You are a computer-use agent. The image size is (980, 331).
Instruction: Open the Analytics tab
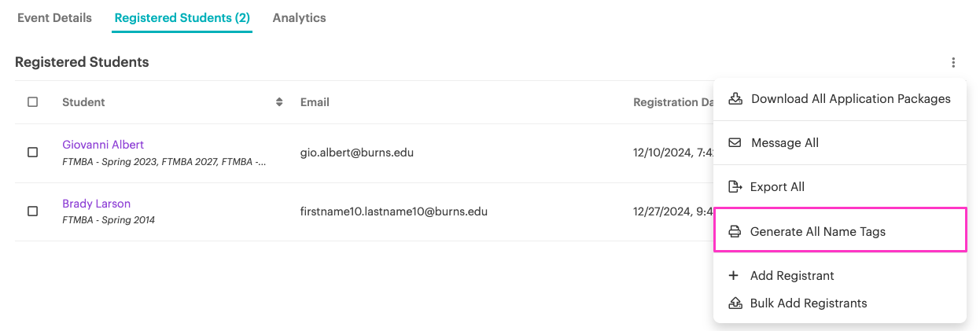(299, 17)
